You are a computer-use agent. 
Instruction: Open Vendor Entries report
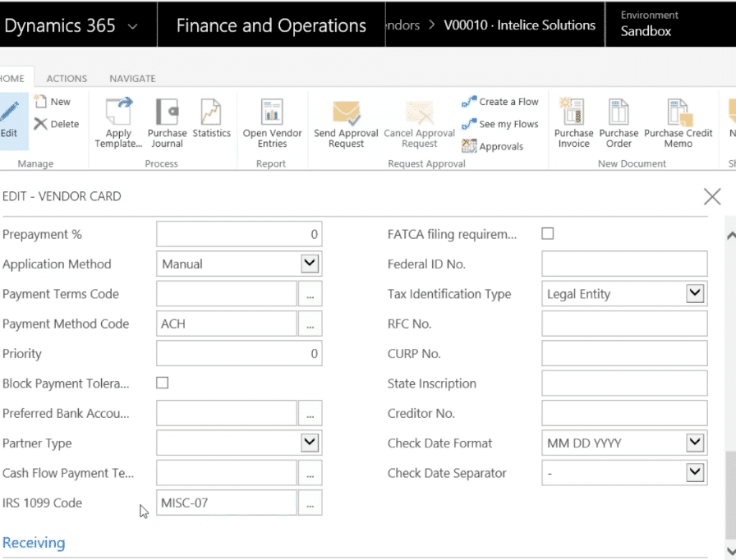click(x=272, y=123)
